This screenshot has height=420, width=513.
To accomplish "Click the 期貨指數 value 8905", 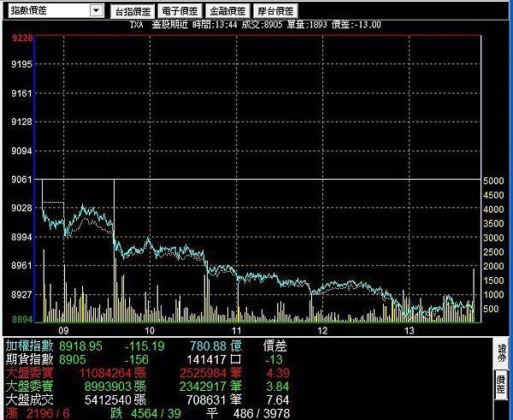I will click(73, 359).
